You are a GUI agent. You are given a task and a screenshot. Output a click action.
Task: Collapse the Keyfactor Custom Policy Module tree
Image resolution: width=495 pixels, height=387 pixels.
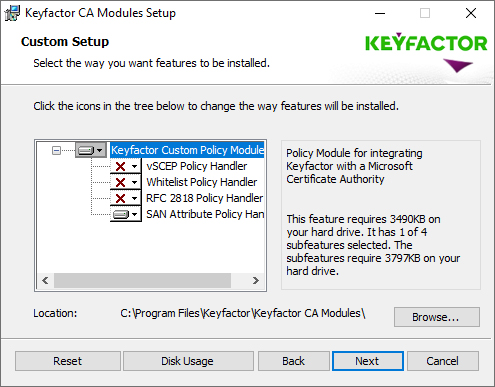pos(56,151)
